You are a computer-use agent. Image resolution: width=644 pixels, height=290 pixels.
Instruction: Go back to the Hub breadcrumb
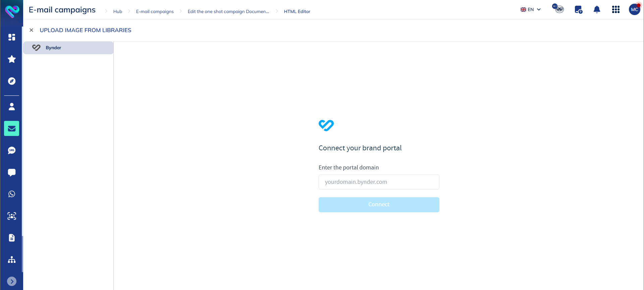tap(118, 11)
